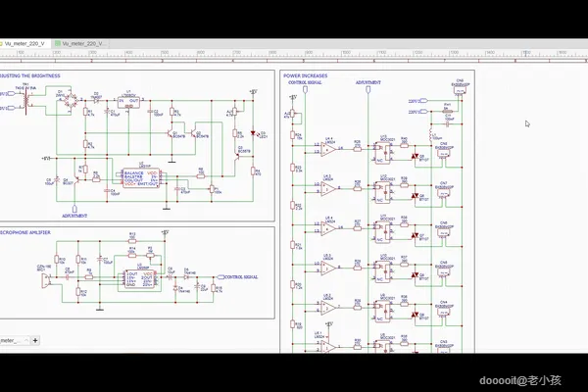Select the R19 resistor in divider ladder
Image resolution: width=588 pixels, height=392 pixels.
click(292, 324)
